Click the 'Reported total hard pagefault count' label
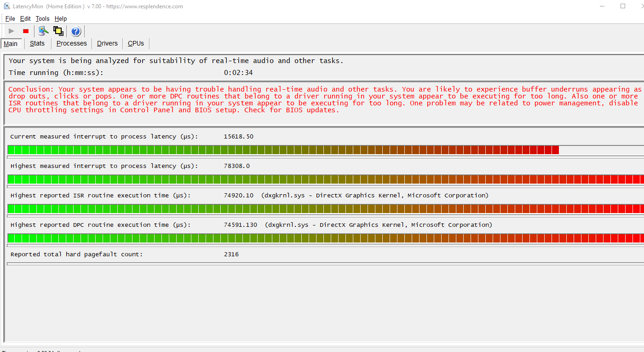 (x=76, y=254)
